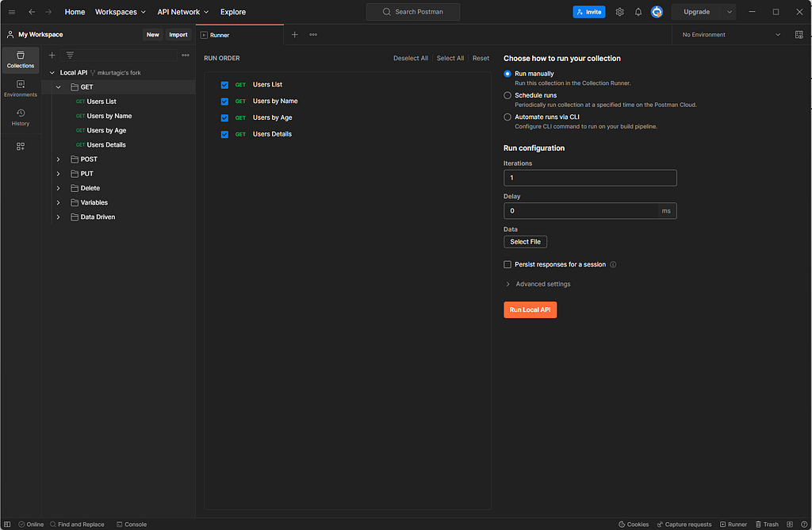Switch to the Runner tab
The width and height of the screenshot is (812, 530).
(239, 35)
